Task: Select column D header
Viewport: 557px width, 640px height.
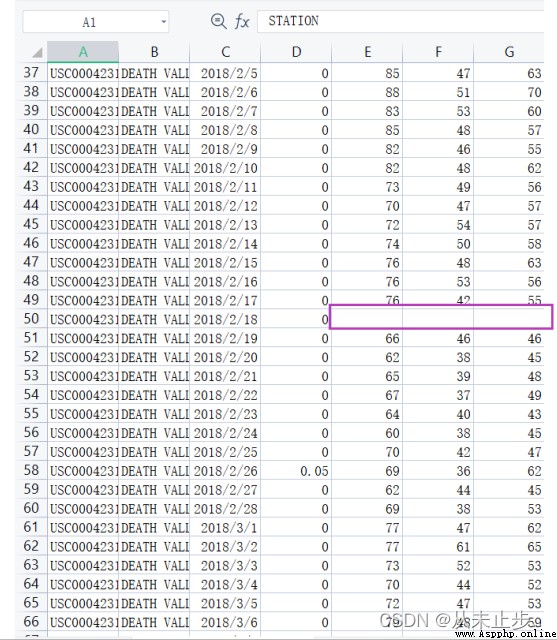Action: [x=296, y=52]
